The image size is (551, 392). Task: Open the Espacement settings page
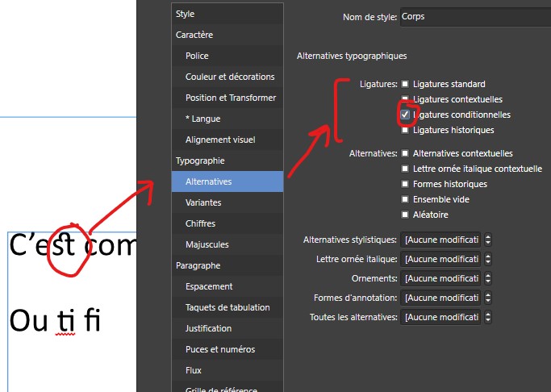227,286
